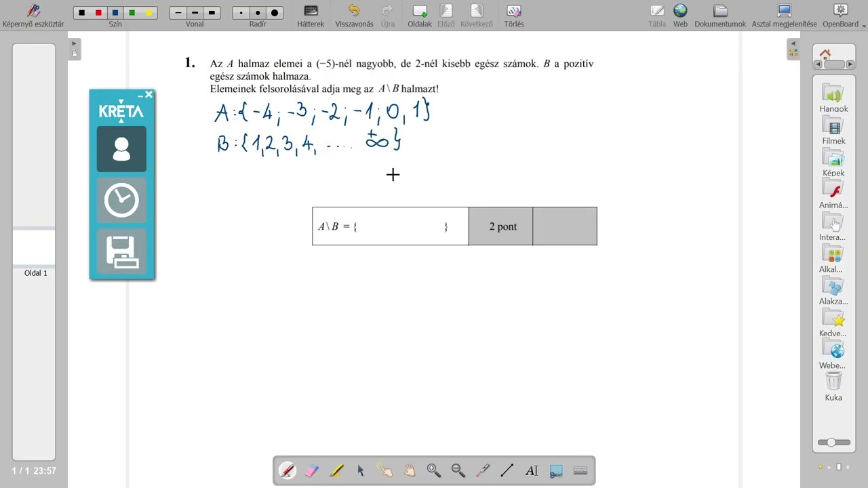Select Oldal 1 page thumbnail

tap(35, 248)
